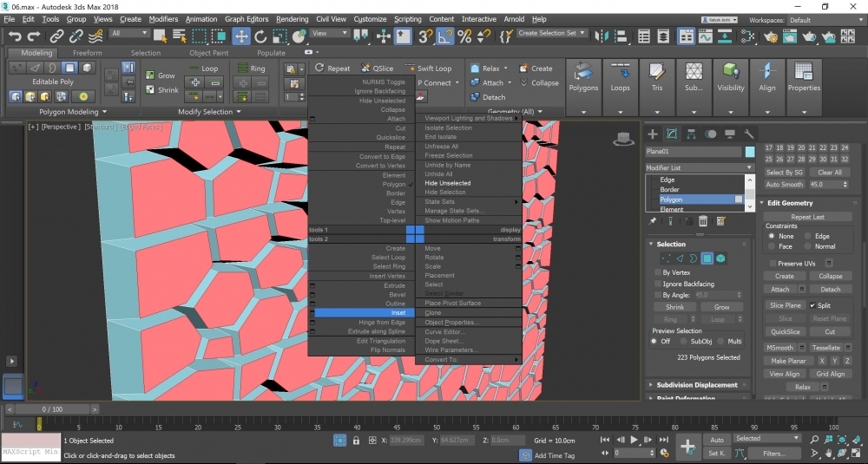Click the Angle Snap toggle icon
Screen dimensions: 868x464
(444, 36)
